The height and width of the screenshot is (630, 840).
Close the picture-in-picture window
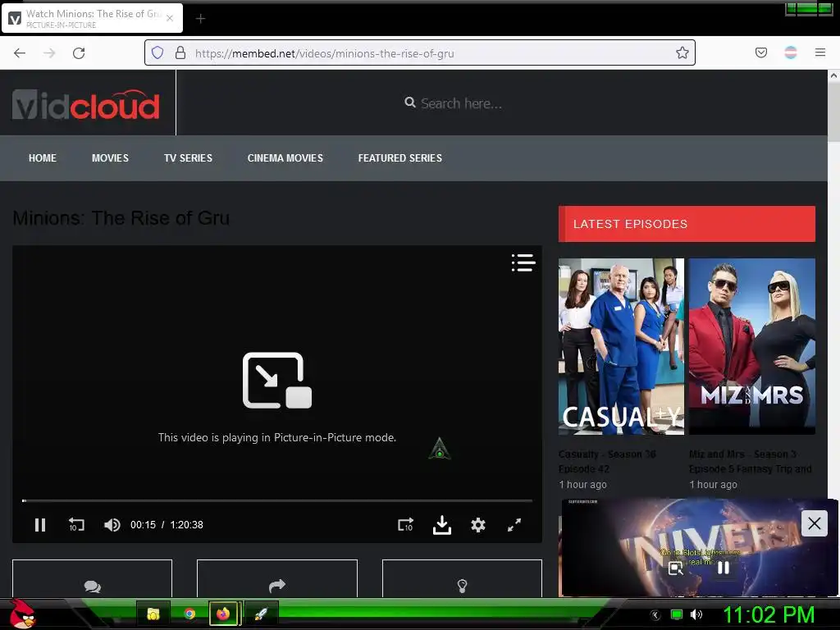pyautogui.click(x=815, y=523)
